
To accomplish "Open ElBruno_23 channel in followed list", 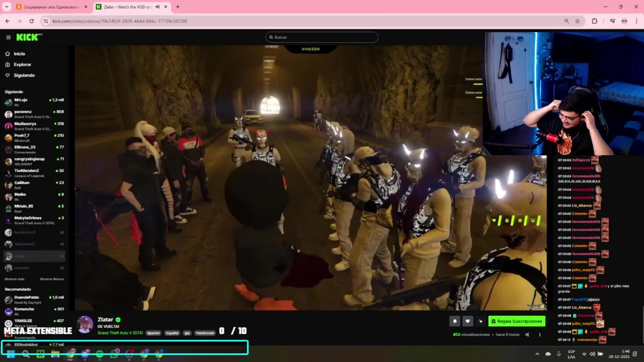I will tap(34, 149).
